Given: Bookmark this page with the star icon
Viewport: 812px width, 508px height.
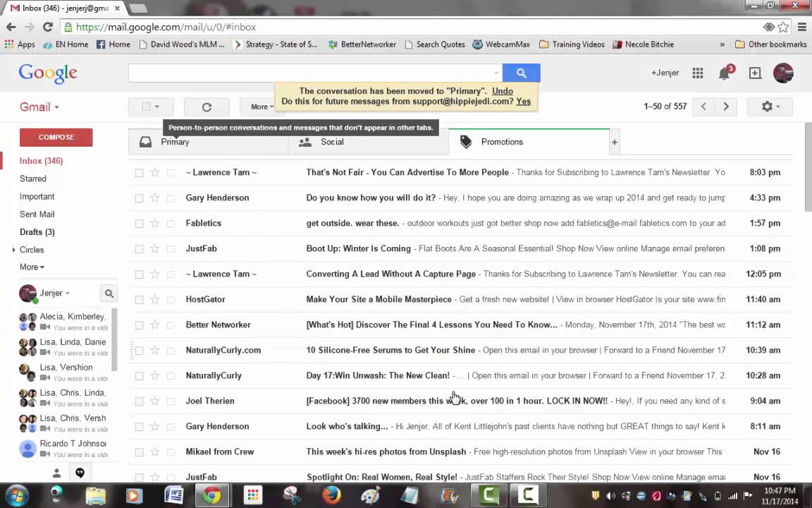Looking at the screenshot, I should 783,27.
